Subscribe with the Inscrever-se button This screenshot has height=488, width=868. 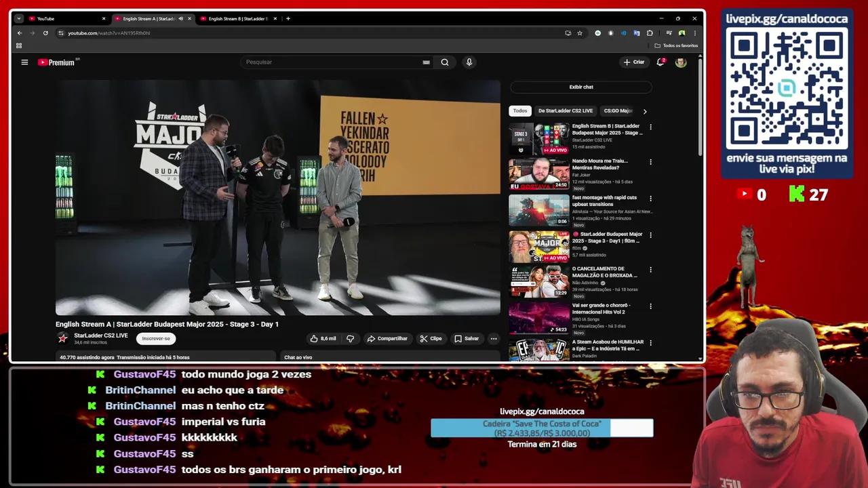pyautogui.click(x=156, y=338)
